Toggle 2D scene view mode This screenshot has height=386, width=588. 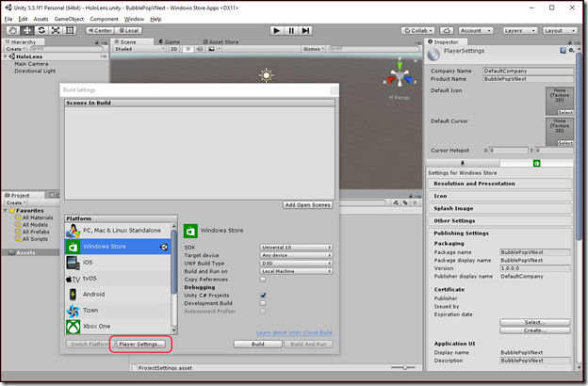173,49
